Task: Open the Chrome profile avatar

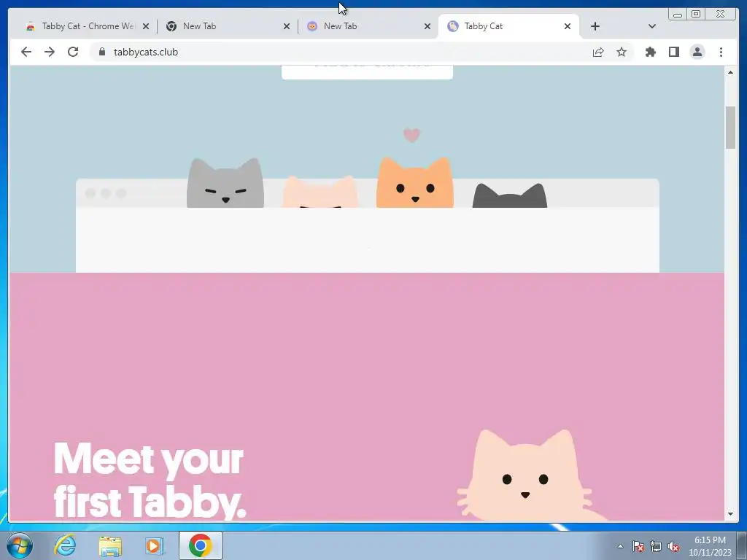Action: (x=697, y=52)
